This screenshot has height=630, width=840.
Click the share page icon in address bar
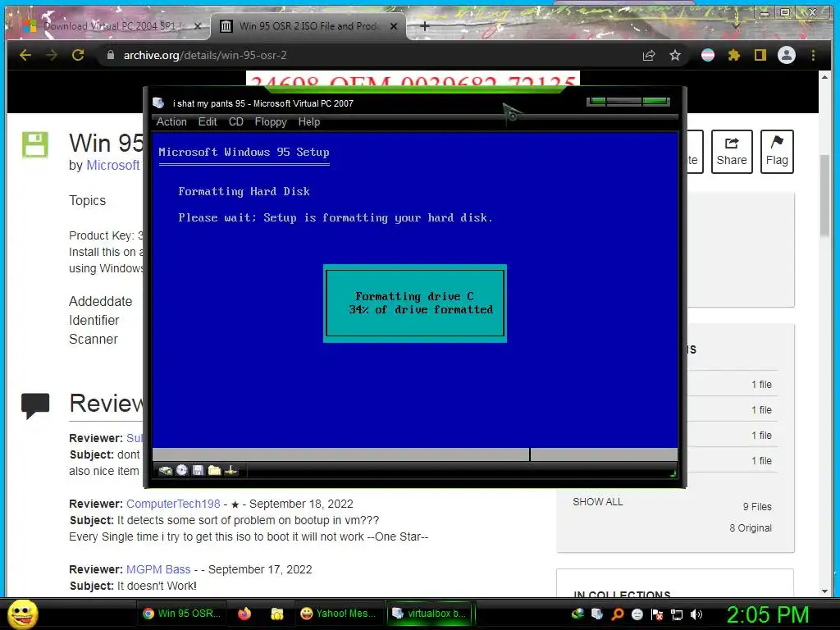[649, 55]
